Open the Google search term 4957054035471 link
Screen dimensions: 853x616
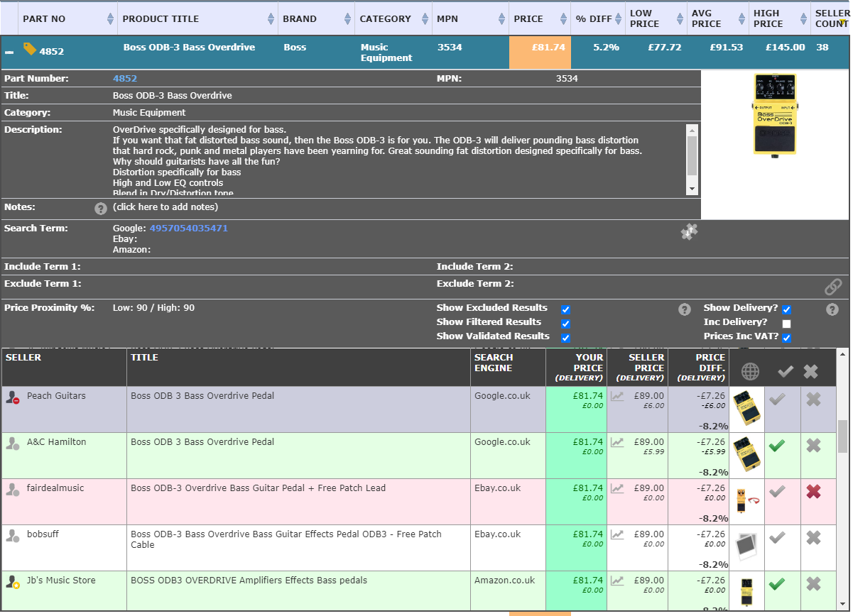189,229
